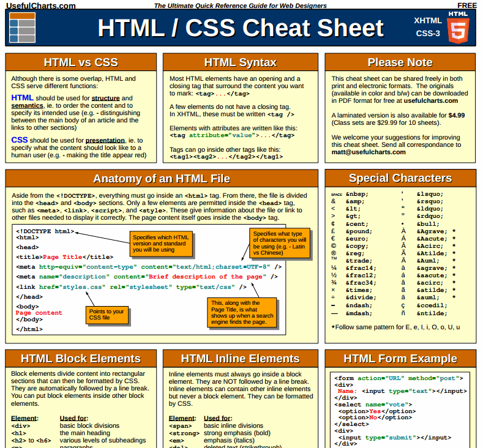The image size is (483, 448).
Task: Click the &euro; entity entry
Action: point(357,239)
